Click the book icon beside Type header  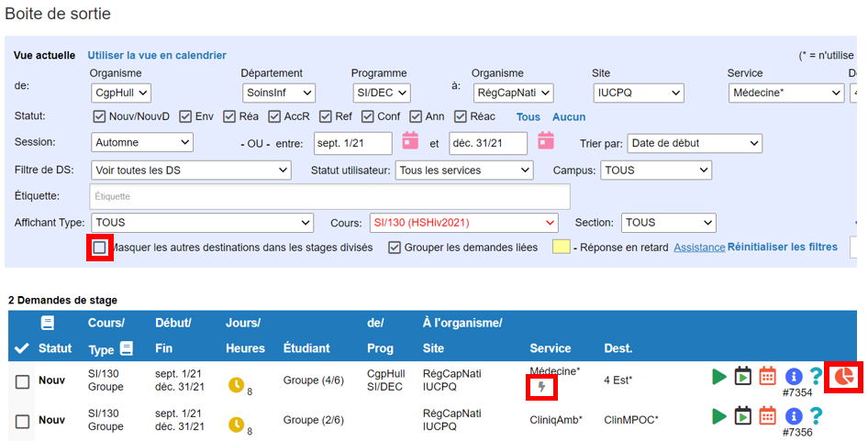click(127, 348)
